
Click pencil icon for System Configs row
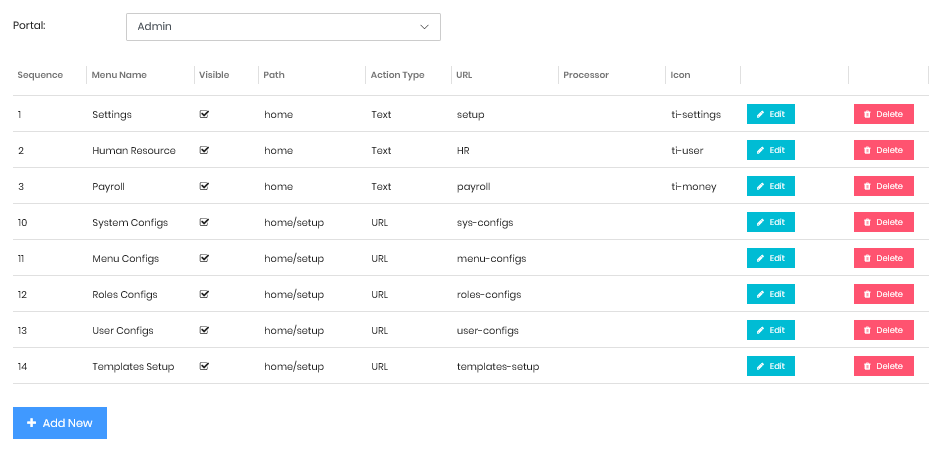(x=760, y=222)
